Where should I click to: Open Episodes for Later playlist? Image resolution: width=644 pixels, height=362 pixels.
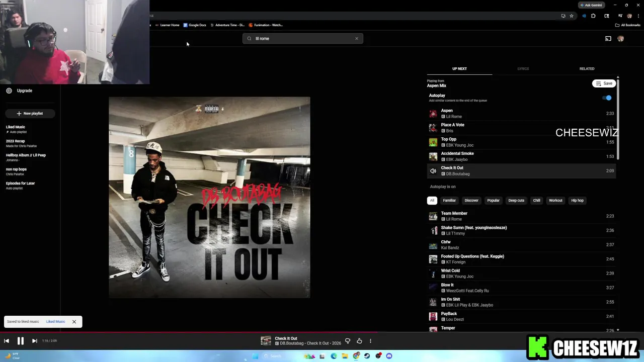pyautogui.click(x=20, y=186)
